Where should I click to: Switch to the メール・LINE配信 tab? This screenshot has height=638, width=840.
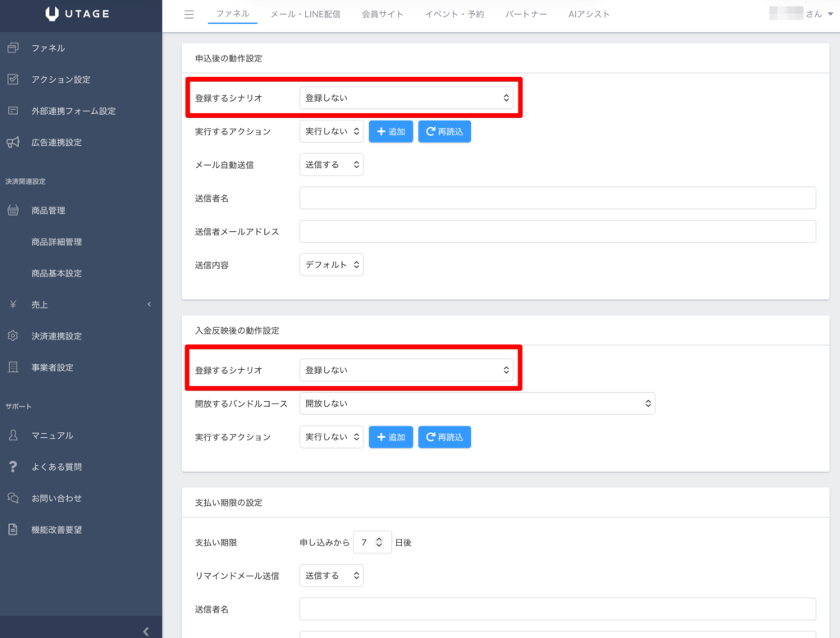305,14
